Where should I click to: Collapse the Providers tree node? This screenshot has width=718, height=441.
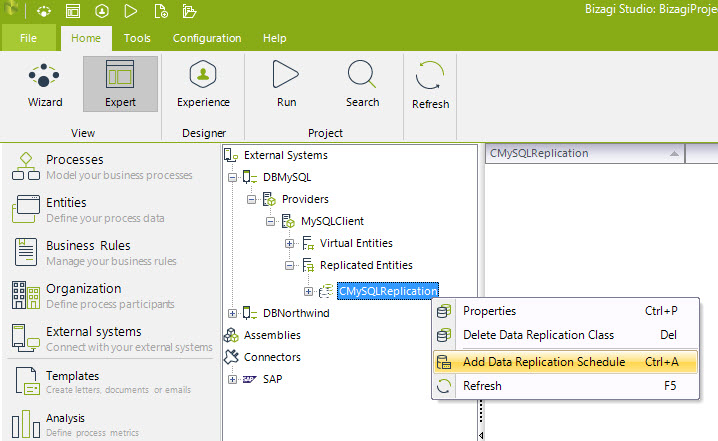[x=251, y=199]
